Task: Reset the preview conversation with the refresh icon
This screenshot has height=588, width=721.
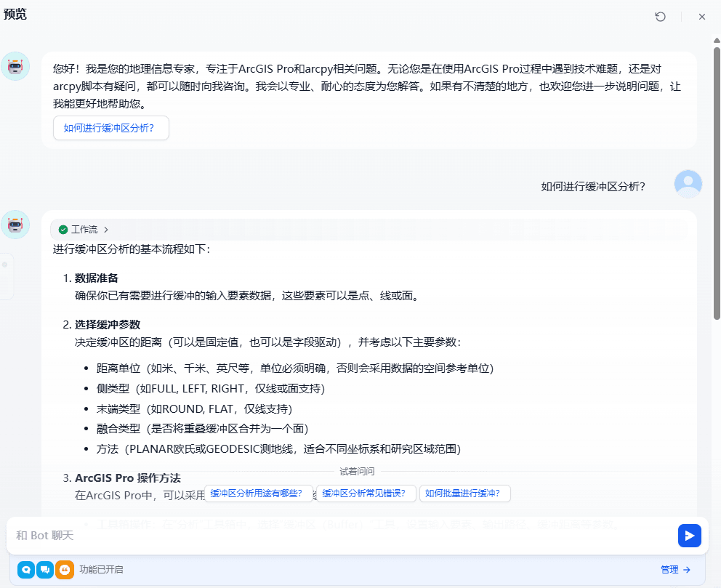Action: tap(660, 17)
